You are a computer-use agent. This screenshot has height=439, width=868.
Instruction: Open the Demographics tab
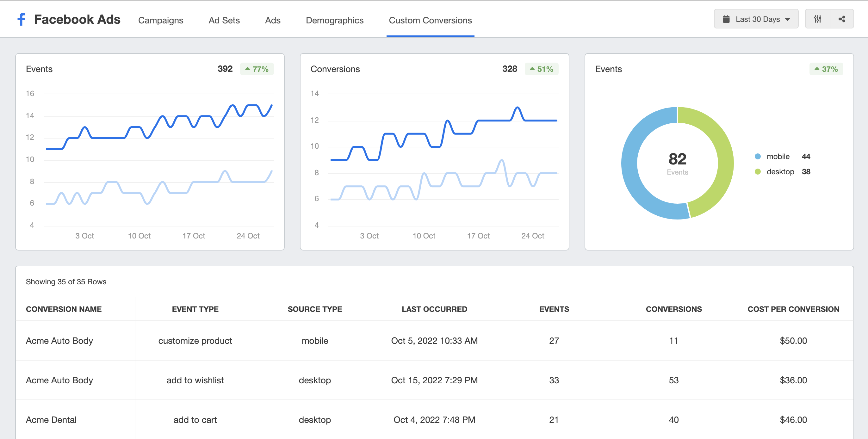click(335, 20)
